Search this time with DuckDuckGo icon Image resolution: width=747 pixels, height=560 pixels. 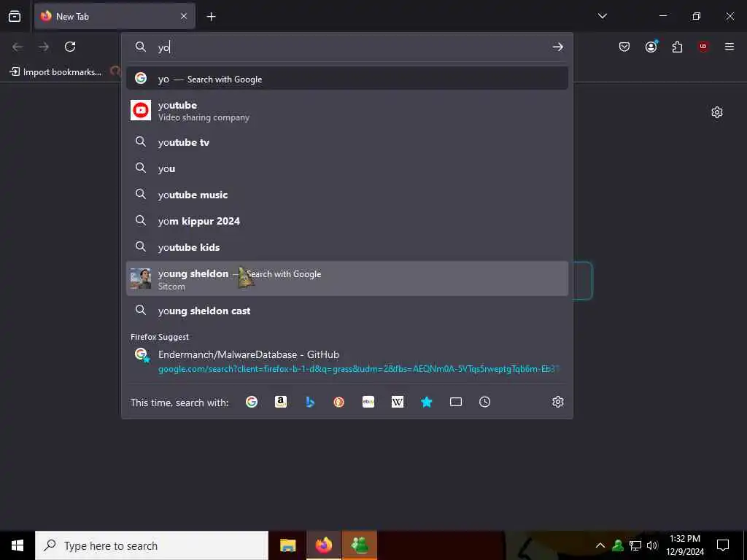pos(338,402)
